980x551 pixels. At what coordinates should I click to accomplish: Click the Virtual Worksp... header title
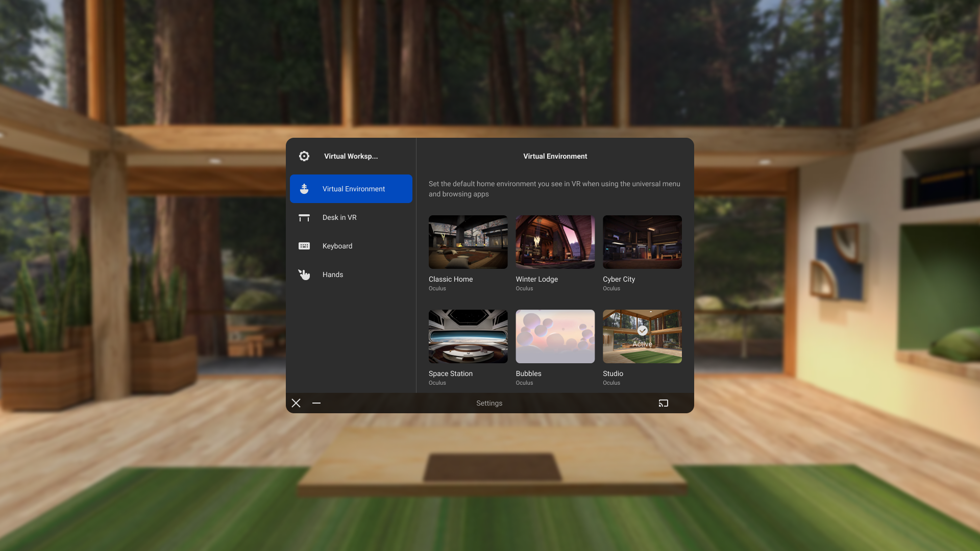tap(351, 156)
